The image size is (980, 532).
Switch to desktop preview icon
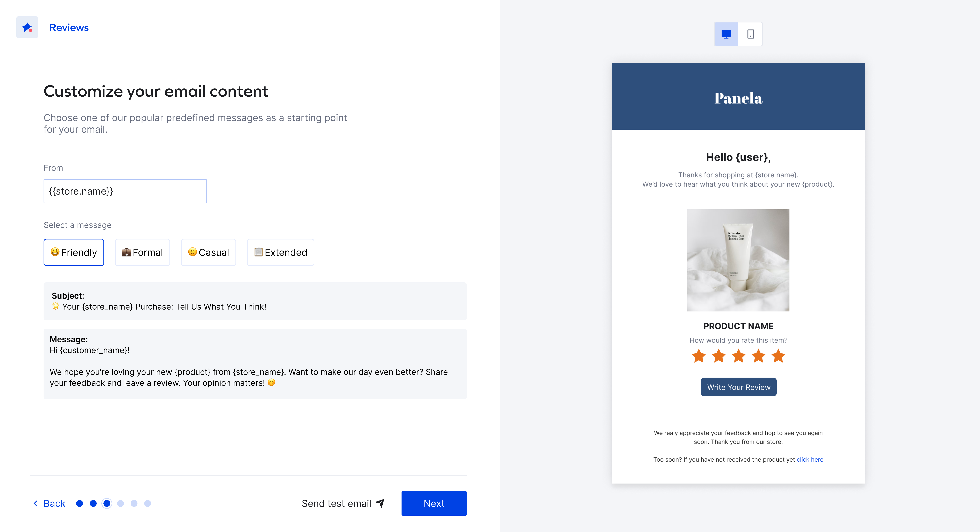(726, 34)
